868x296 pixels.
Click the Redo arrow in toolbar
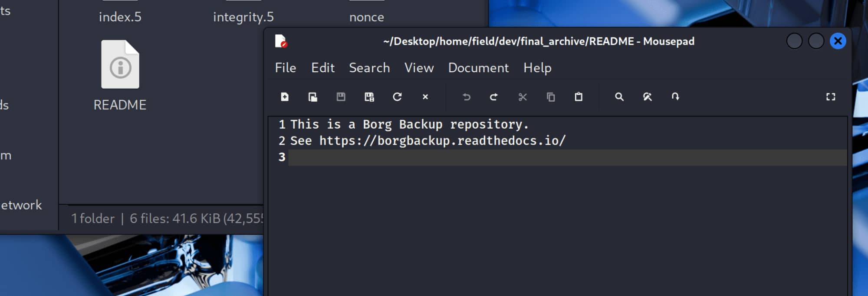494,97
